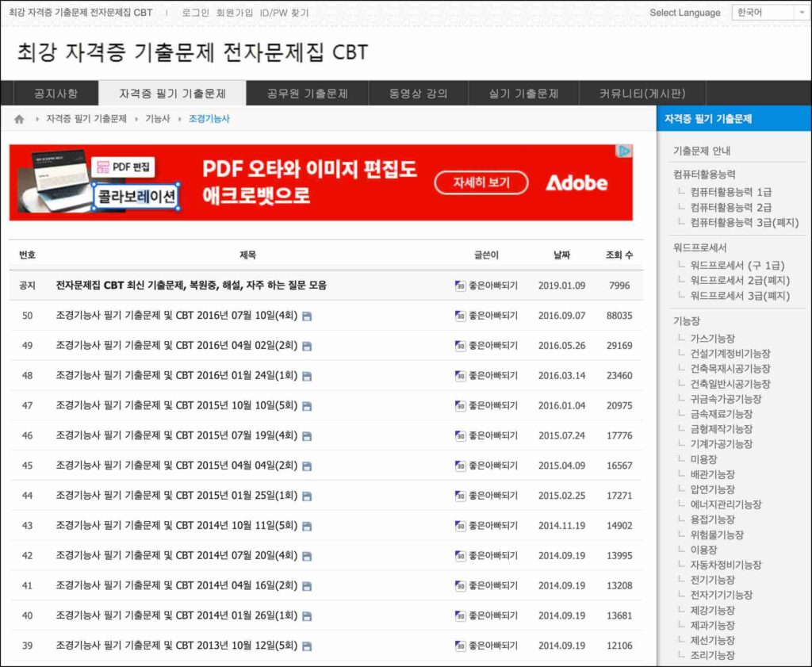This screenshot has width=812, height=667.
Task: Open sidebar 미용장
Action: (703, 459)
